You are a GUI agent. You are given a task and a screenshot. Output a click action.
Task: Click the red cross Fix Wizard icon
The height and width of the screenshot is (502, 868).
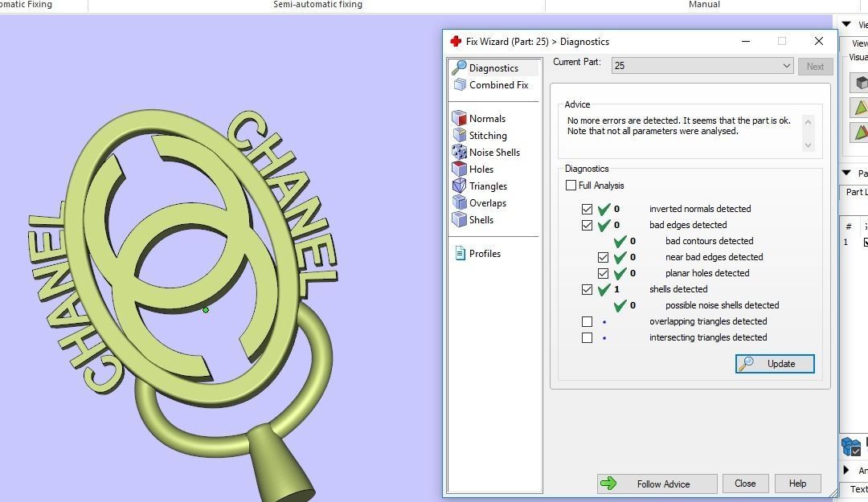(x=457, y=42)
